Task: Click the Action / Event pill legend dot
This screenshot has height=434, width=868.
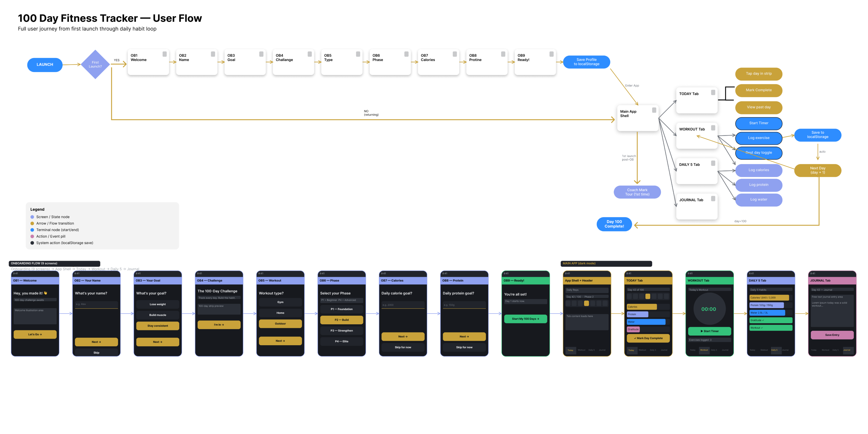Action: click(x=32, y=237)
